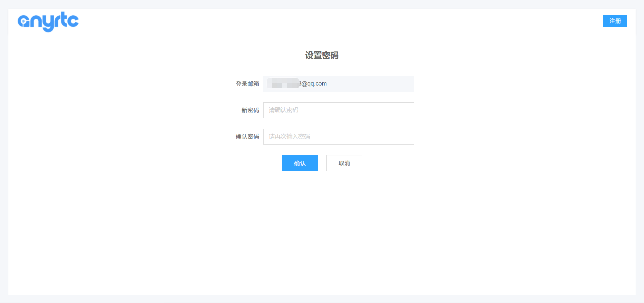Viewport: 644px width, 303px height.
Task: Cancel password setup with the 取消 button
Action: (344, 163)
